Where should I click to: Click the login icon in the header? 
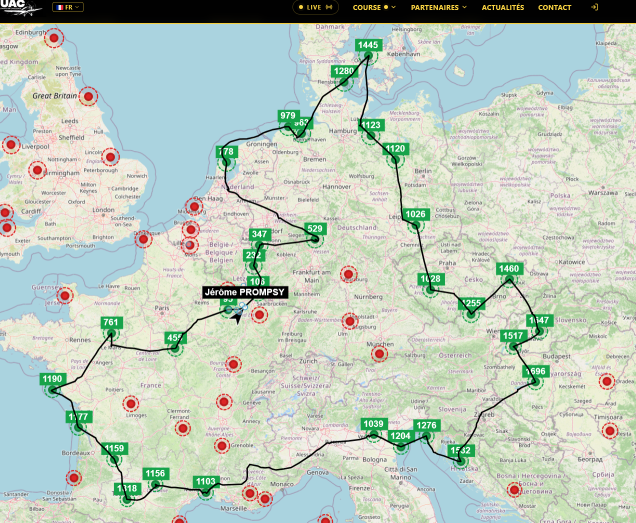[594, 7]
